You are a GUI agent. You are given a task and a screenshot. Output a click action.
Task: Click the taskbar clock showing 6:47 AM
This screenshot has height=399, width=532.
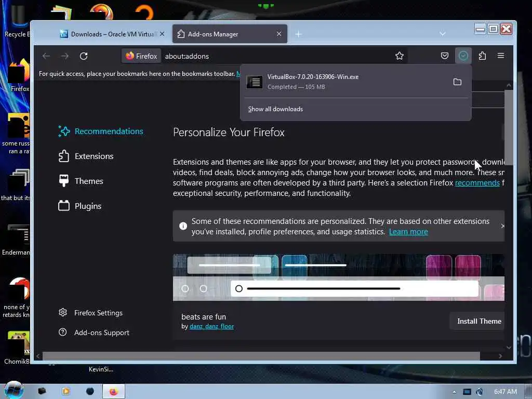point(505,392)
